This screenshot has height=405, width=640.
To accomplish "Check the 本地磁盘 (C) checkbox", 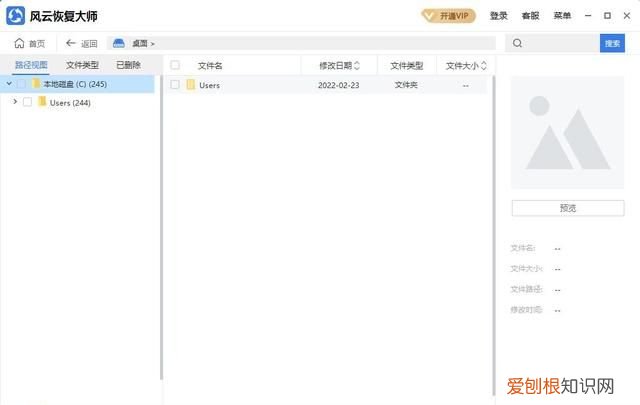I will click(x=21, y=84).
